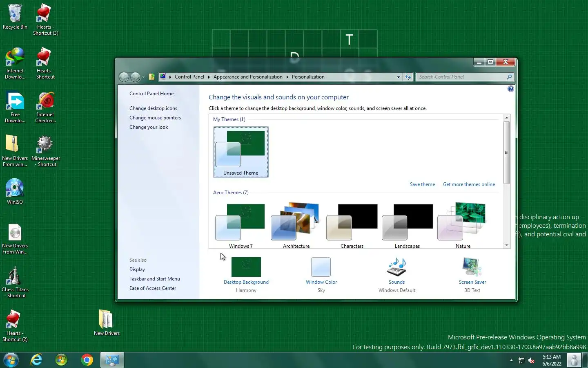This screenshot has height=368, width=588.
Task: Launch Internet Explorer from taskbar
Action: [37, 360]
